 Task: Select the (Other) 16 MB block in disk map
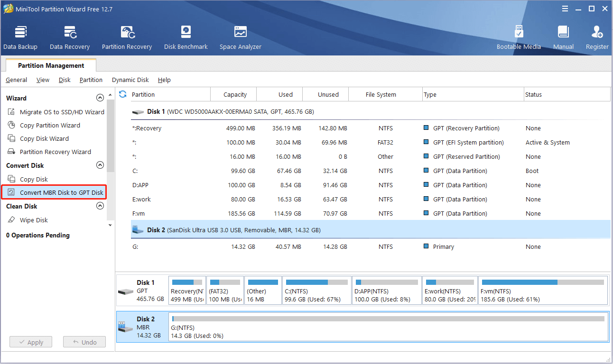tap(263, 290)
